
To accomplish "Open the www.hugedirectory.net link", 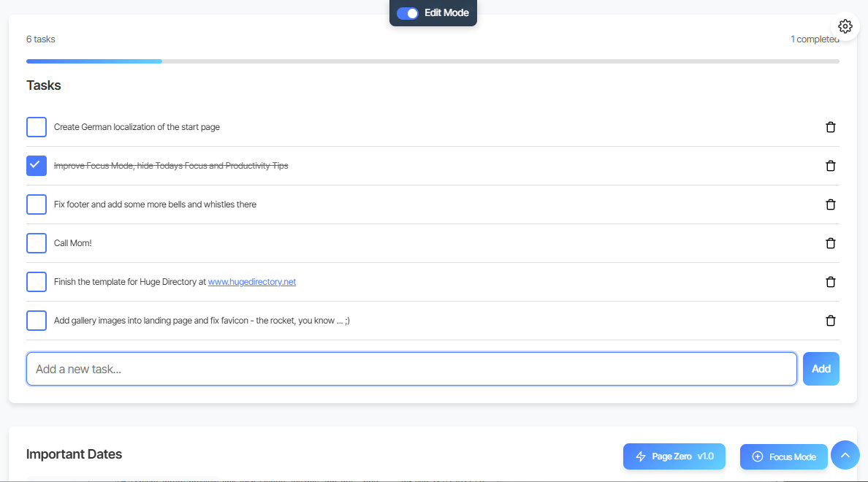I will click(251, 282).
